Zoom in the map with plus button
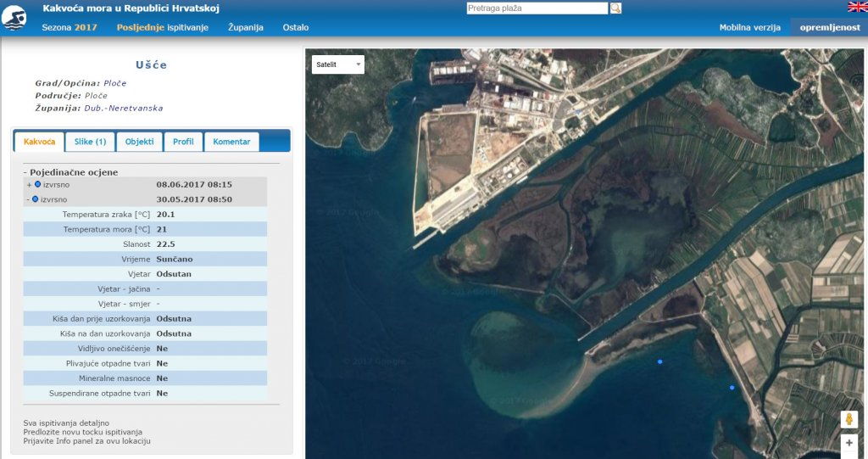Screen dimensions: 868x459 pyautogui.click(x=849, y=443)
